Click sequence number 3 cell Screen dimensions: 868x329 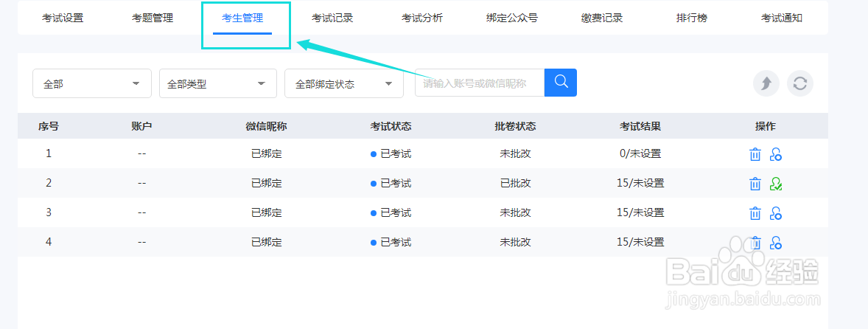(x=49, y=212)
